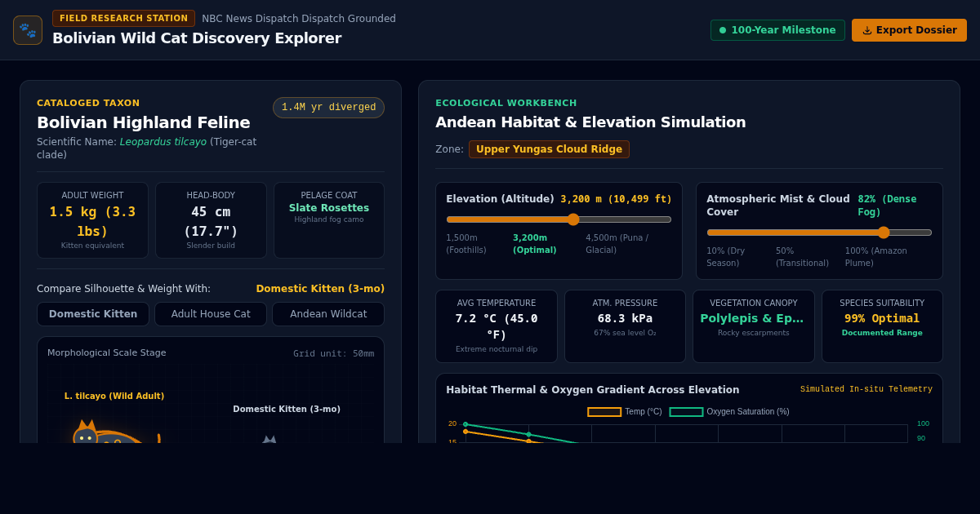
Task: Click the FIELD RESEARCH STATION badge
Action: tap(124, 18)
